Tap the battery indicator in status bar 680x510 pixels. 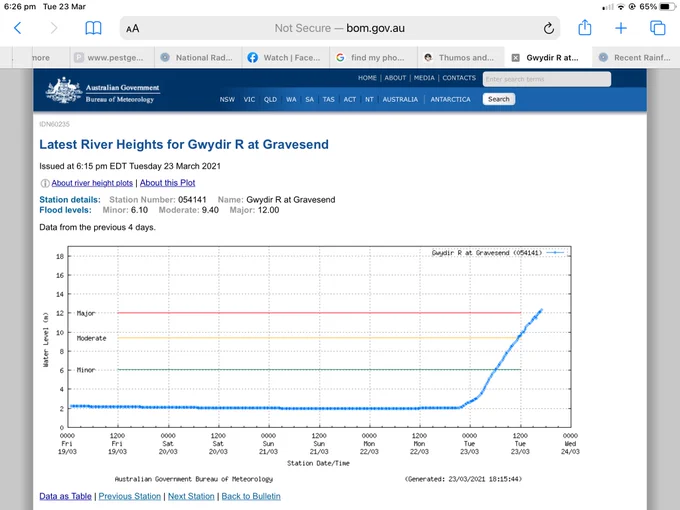(x=667, y=7)
